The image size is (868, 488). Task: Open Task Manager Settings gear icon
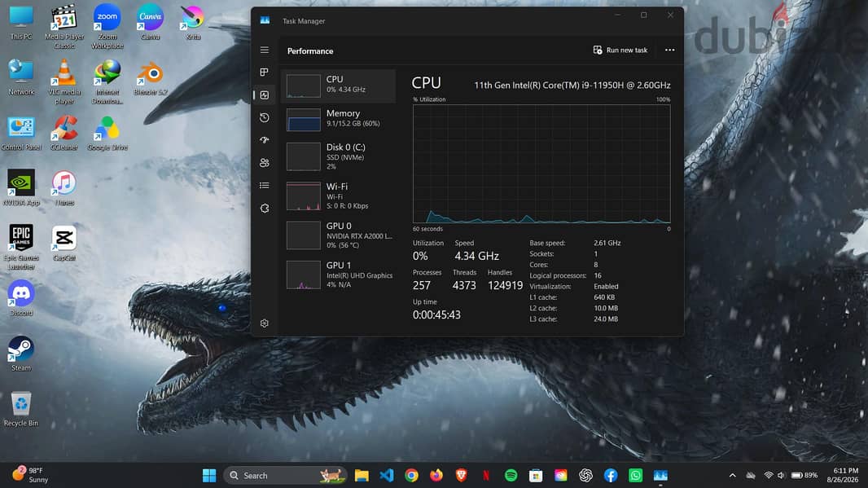[265, 323]
